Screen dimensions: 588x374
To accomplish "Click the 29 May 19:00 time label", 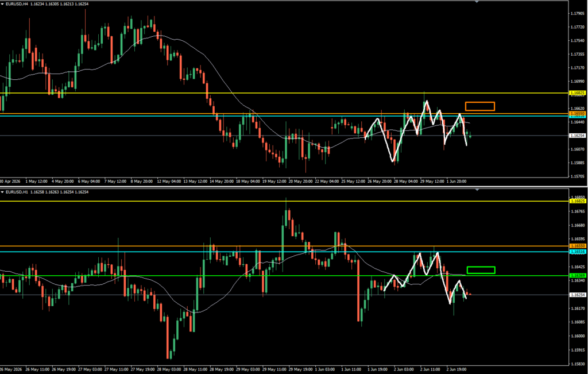I will click(x=300, y=369).
